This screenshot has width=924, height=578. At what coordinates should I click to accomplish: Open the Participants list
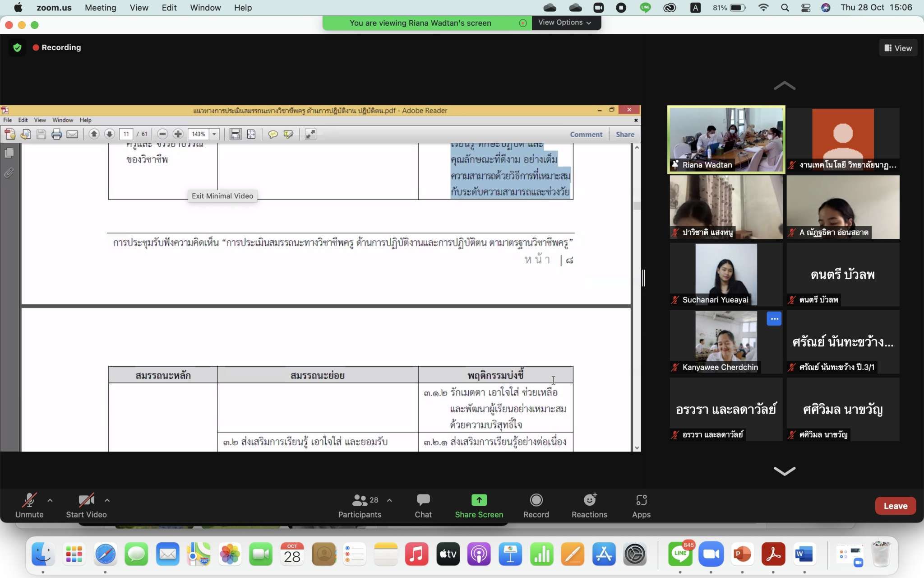coord(360,505)
